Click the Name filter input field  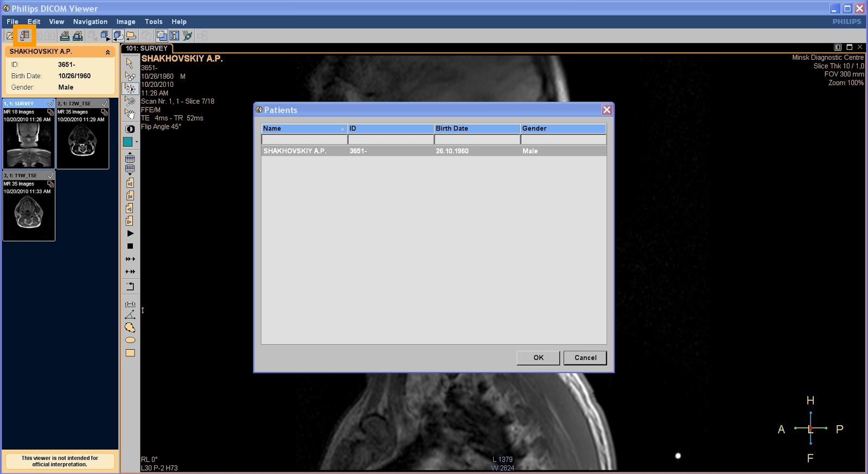pyautogui.click(x=304, y=140)
